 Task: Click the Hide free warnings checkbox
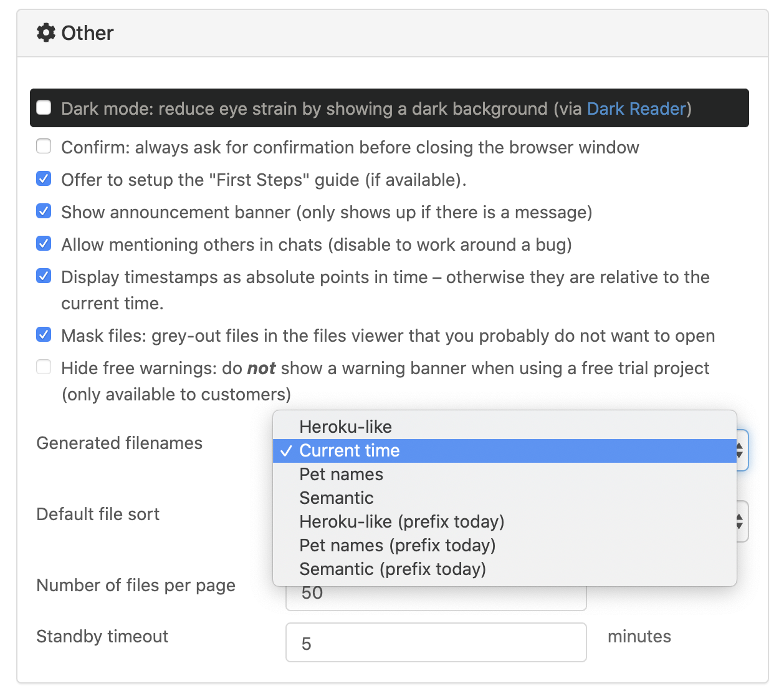pyautogui.click(x=44, y=367)
